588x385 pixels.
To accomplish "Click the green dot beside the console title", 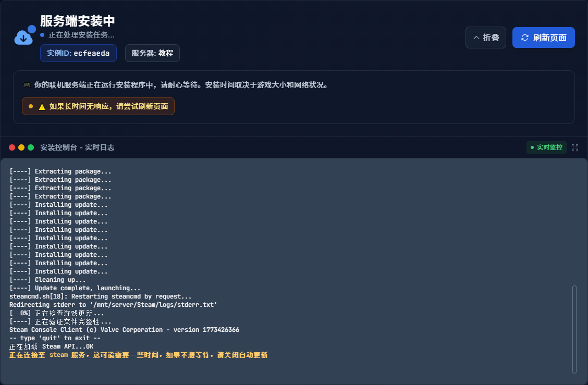I will (x=31, y=147).
